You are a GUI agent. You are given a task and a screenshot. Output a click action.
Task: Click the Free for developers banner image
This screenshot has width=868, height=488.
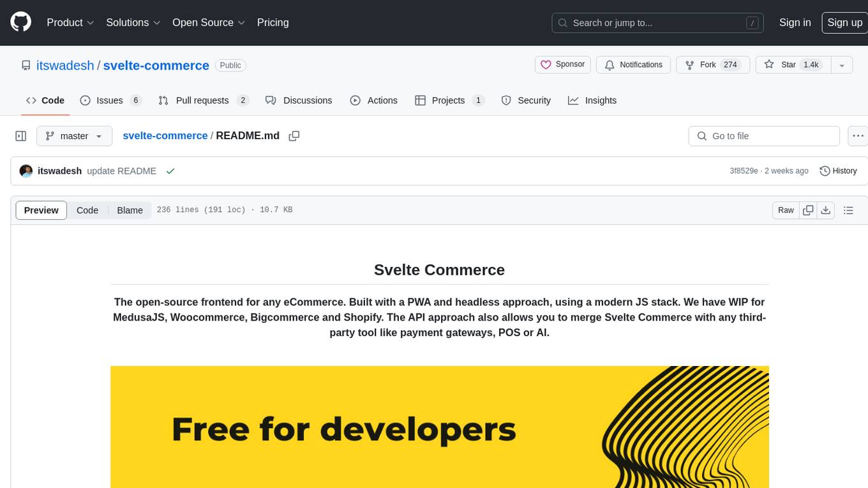tap(440, 427)
